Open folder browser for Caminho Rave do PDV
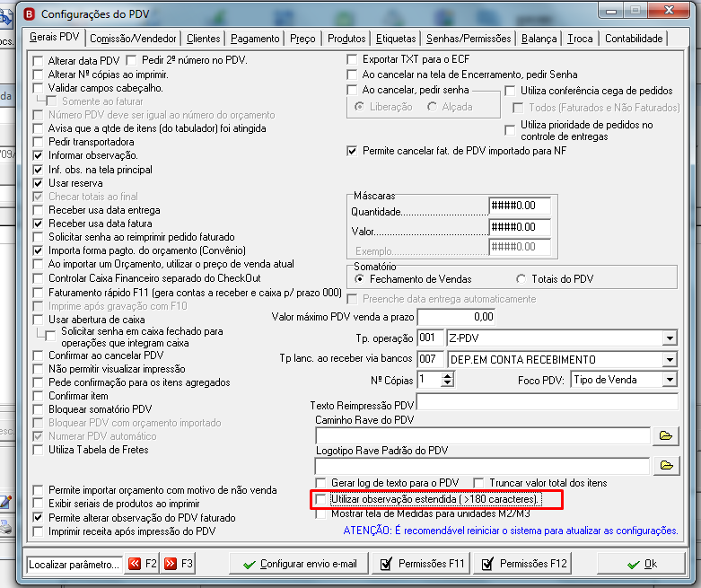701x588 pixels. pos(666,435)
